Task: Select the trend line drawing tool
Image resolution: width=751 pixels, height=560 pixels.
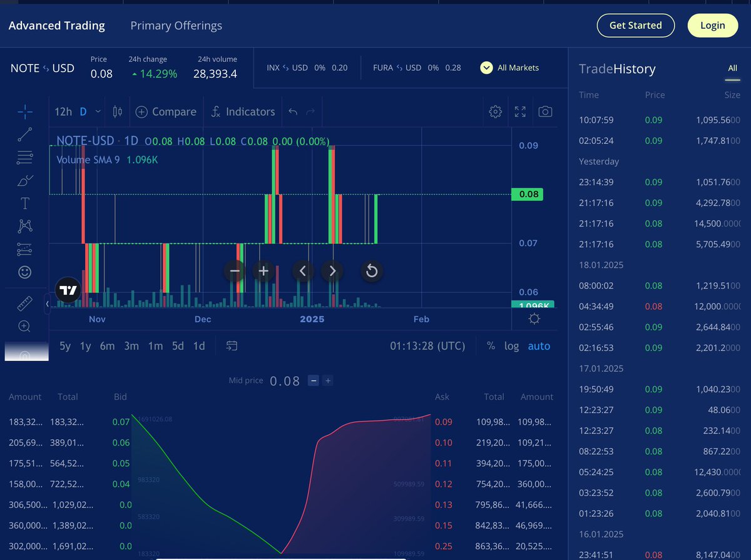Action: tap(25, 134)
